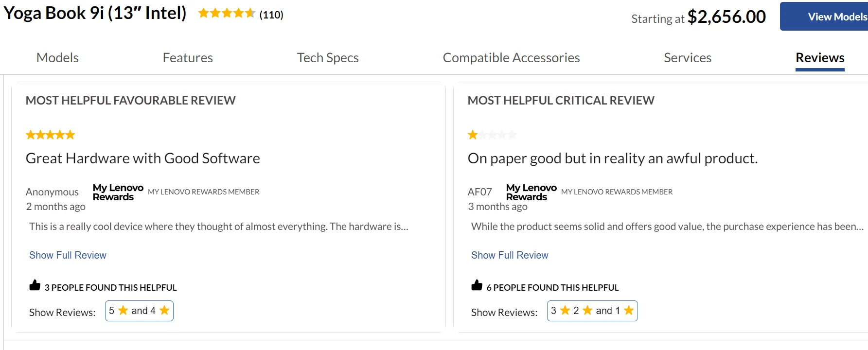Switch to the Tech Specs tab

328,57
